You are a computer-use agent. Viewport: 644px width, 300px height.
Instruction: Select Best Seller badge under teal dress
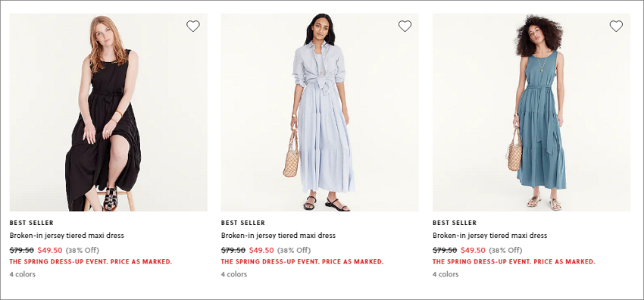(455, 223)
